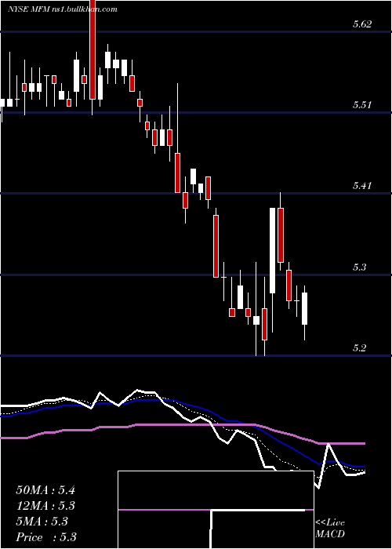Click the 5.2 price axis label

(359, 347)
